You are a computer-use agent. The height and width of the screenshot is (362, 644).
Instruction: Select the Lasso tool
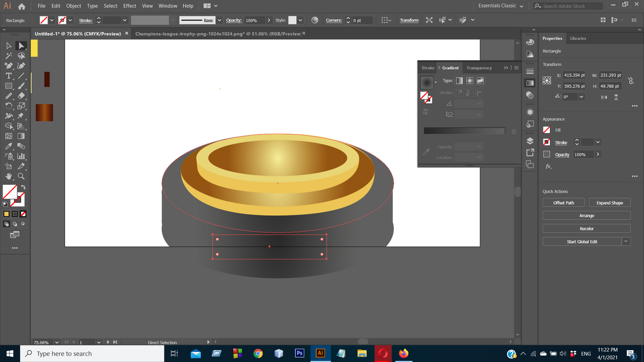coord(21,56)
